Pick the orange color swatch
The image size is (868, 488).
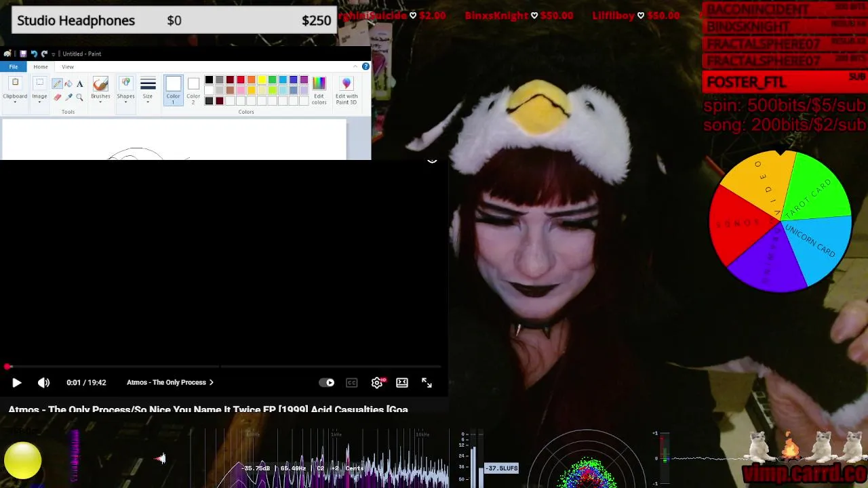(251, 80)
